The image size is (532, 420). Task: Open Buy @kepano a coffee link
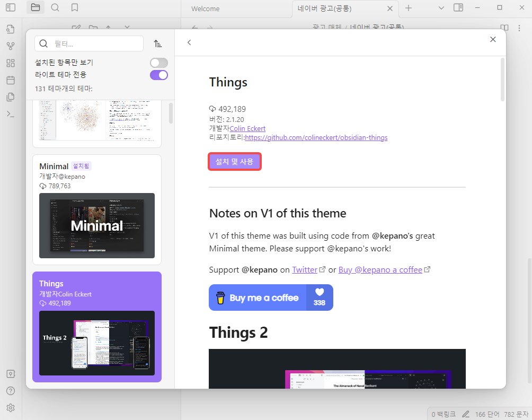pyautogui.click(x=380, y=270)
